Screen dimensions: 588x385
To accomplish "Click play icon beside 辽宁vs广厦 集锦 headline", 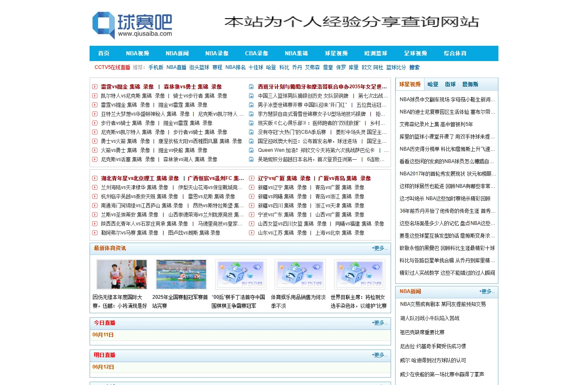I will pos(251,178).
